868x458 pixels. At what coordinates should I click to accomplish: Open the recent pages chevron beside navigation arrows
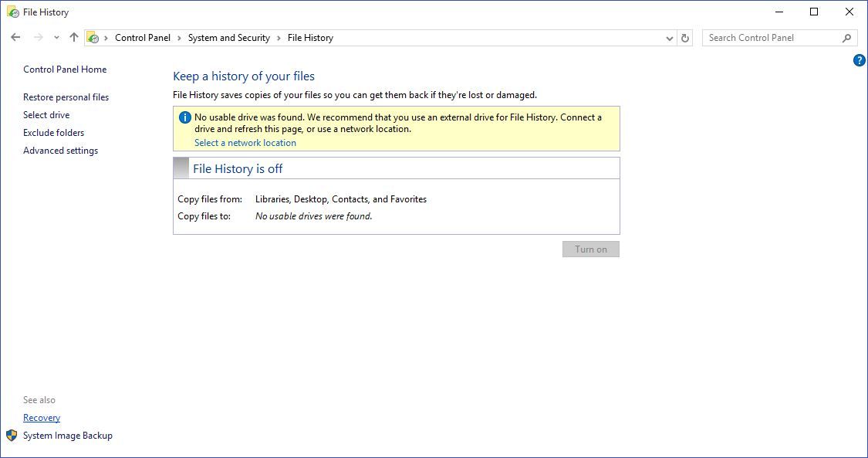pyautogui.click(x=54, y=37)
